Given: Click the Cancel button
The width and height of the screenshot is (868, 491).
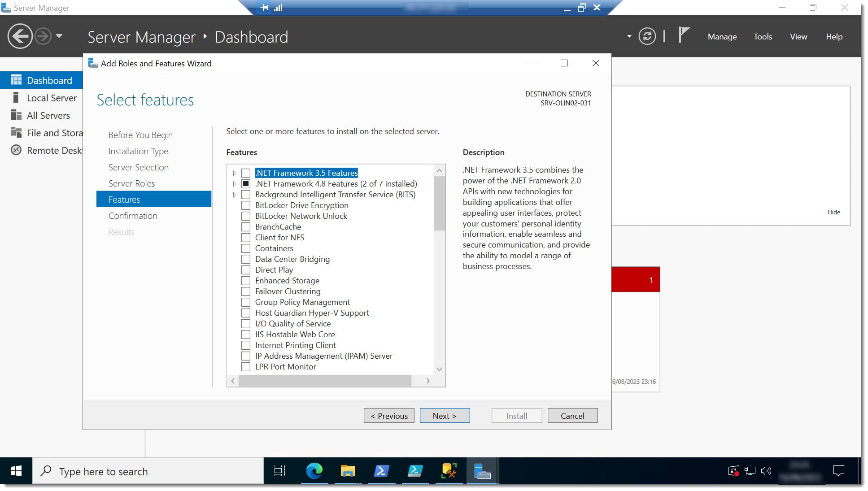Looking at the screenshot, I should click(572, 416).
